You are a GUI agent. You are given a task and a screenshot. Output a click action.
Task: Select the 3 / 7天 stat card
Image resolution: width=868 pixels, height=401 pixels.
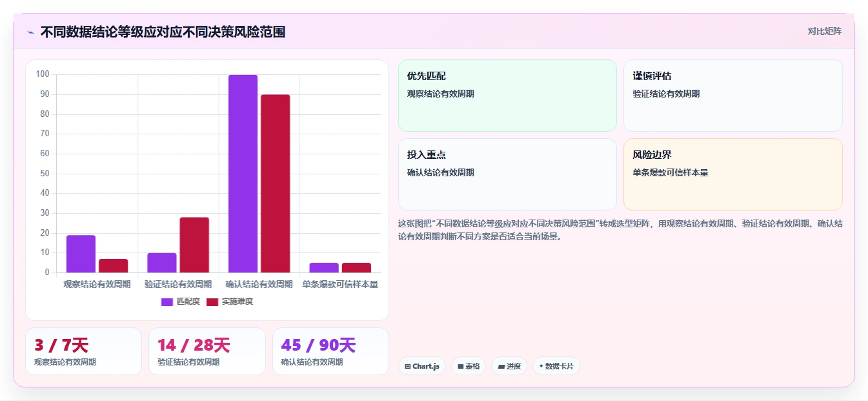tap(83, 351)
